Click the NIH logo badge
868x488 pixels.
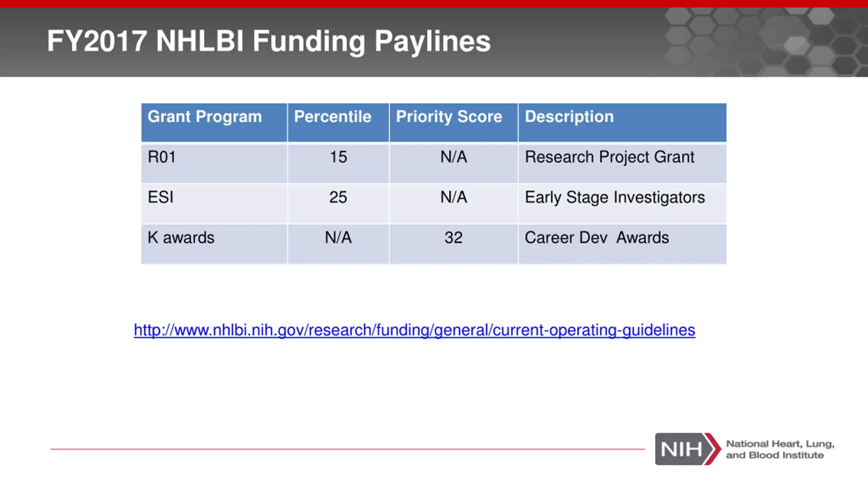pyautogui.click(x=688, y=449)
